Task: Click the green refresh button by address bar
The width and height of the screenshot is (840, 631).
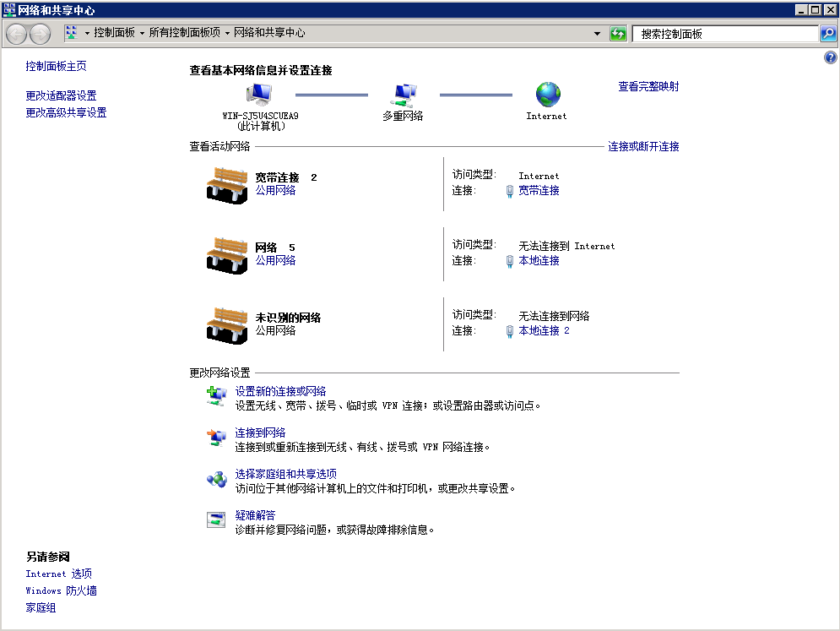Action: (x=618, y=34)
